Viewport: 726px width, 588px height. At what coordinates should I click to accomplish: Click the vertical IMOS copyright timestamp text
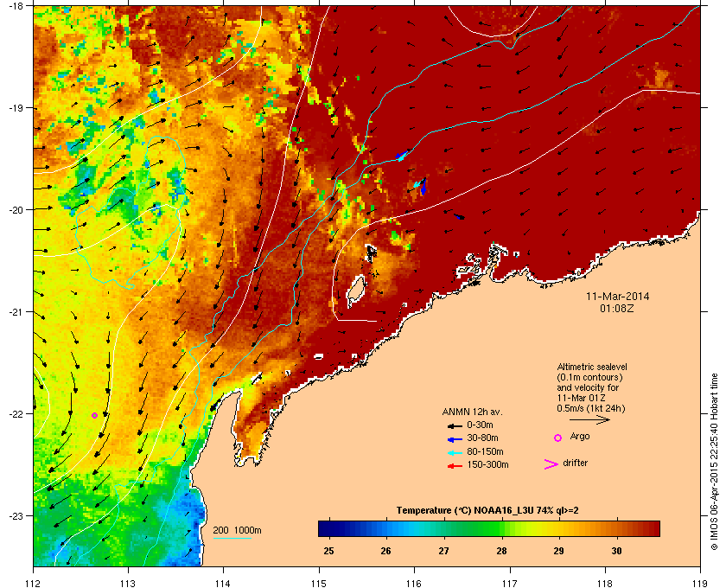714,462
